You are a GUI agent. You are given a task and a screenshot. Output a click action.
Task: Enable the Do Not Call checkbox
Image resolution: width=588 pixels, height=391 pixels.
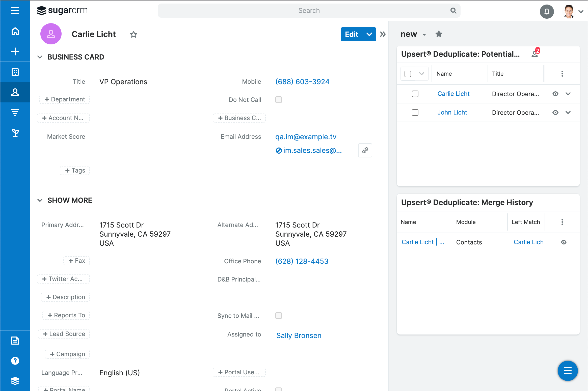279,100
